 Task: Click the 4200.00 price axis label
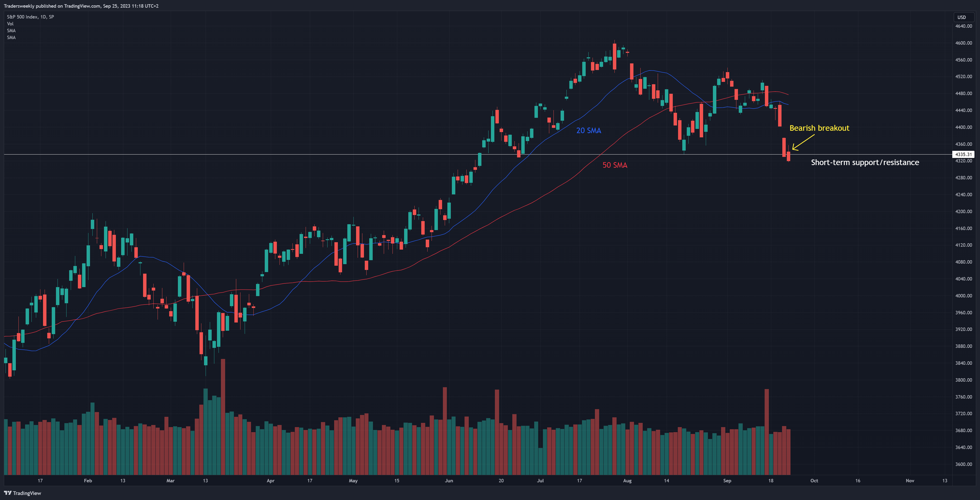click(963, 211)
